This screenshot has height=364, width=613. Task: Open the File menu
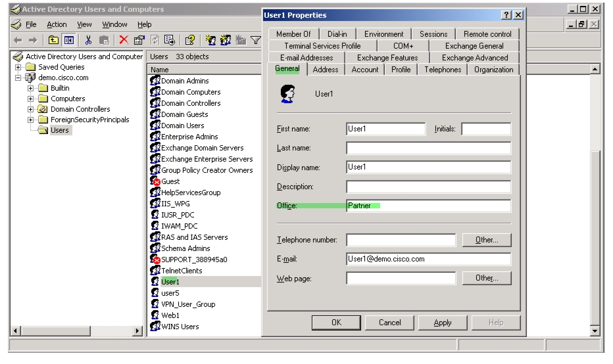[31, 24]
